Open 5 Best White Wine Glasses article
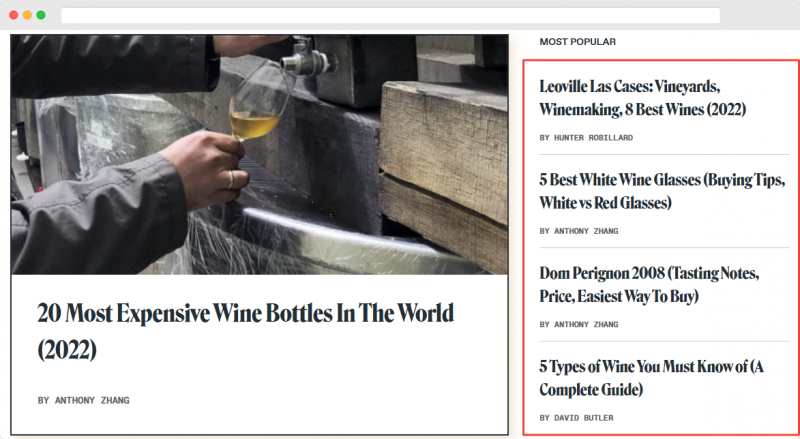 (662, 191)
